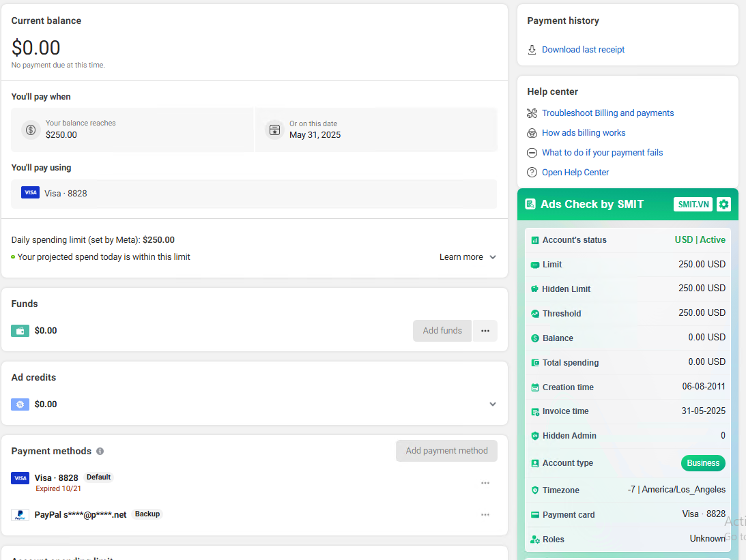The image size is (746, 560).
Task: Open the Download last receipt link
Action: pyautogui.click(x=583, y=49)
